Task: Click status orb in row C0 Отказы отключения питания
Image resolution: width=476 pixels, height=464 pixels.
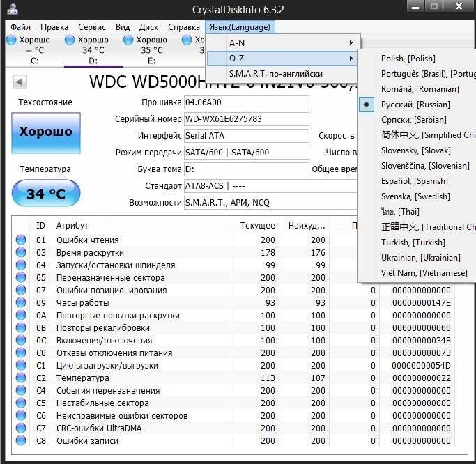Action: (x=21, y=353)
